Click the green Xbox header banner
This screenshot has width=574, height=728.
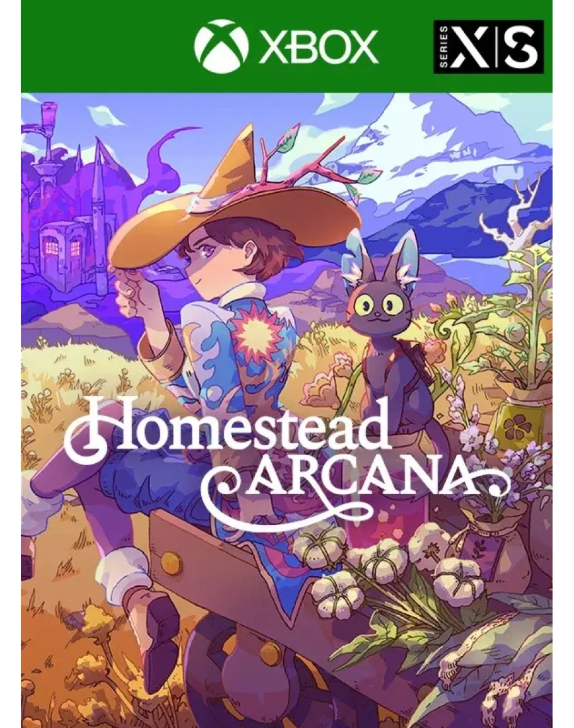(x=287, y=47)
